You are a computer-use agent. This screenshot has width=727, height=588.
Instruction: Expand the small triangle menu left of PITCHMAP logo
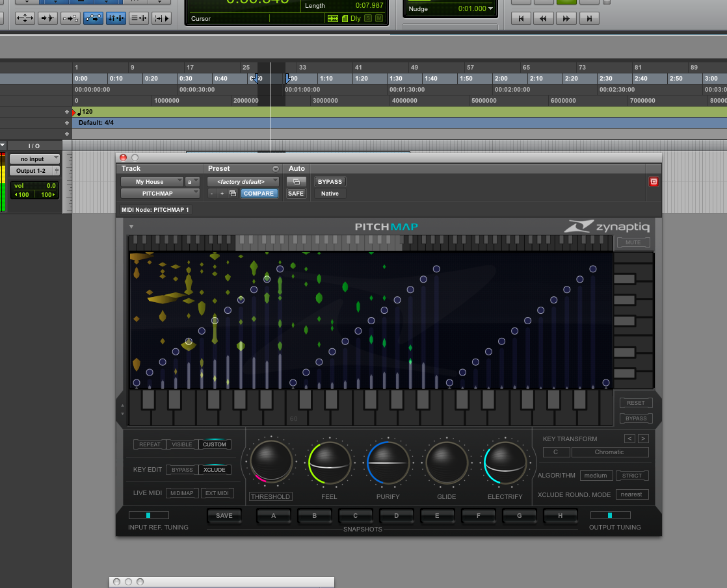coord(131,227)
